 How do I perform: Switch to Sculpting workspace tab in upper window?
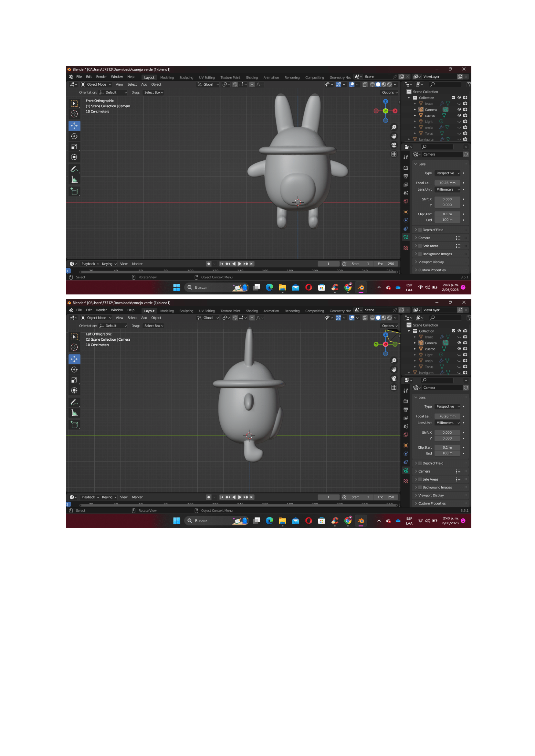point(186,78)
